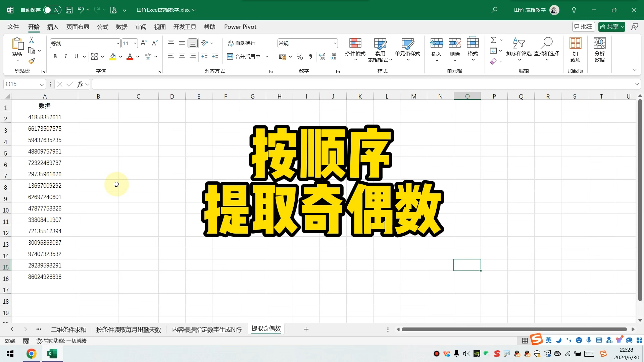This screenshot has height=362, width=644.
Task: Open Sort and Filter dropdown 排序和筛选
Action: [x=519, y=50]
